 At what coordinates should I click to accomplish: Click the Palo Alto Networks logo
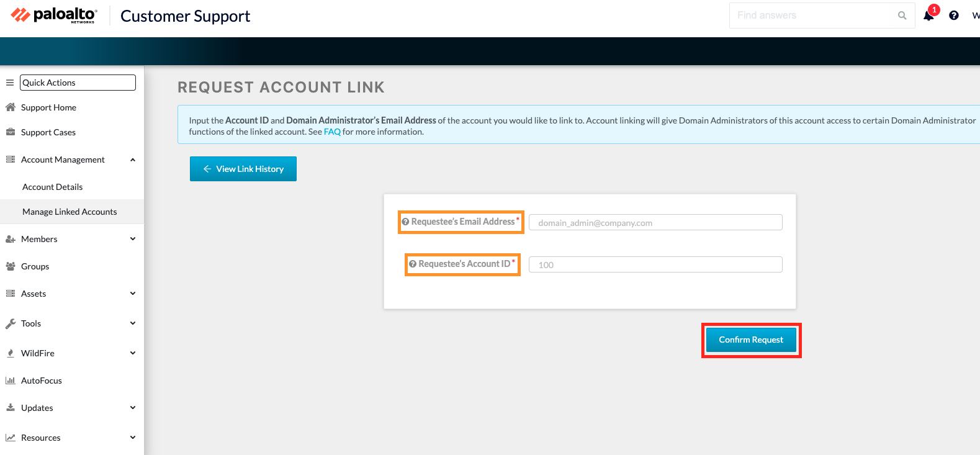tap(54, 16)
